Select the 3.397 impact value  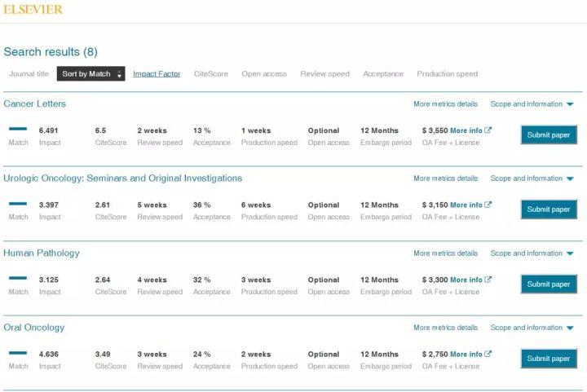(x=49, y=205)
